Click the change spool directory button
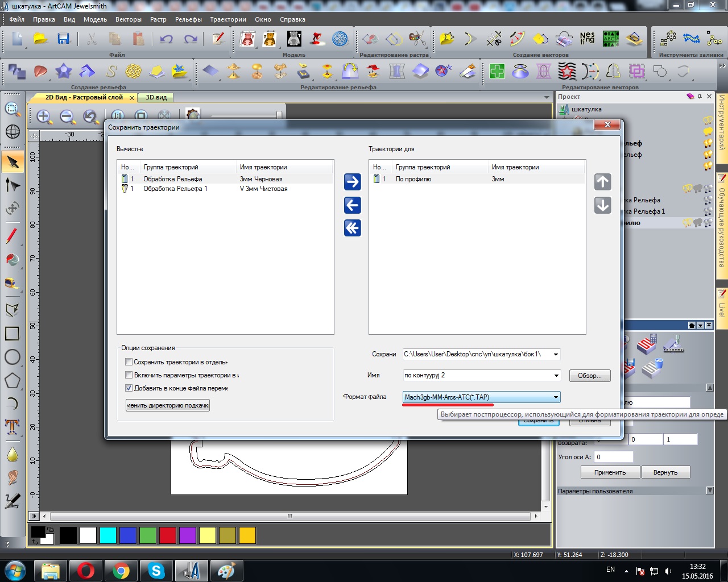The width and height of the screenshot is (728, 582). click(x=168, y=405)
